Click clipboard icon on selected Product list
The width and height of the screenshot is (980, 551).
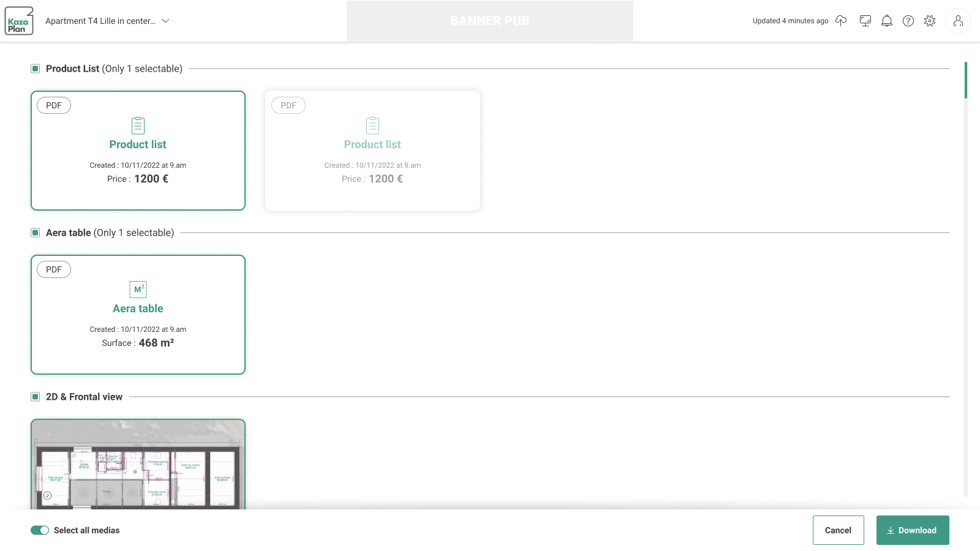coord(138,126)
